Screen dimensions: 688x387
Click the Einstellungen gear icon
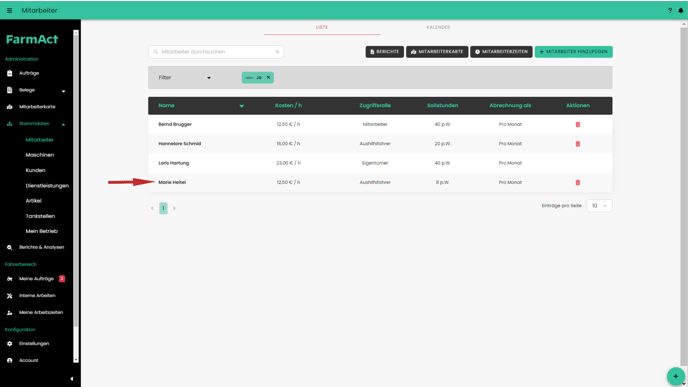[10, 344]
